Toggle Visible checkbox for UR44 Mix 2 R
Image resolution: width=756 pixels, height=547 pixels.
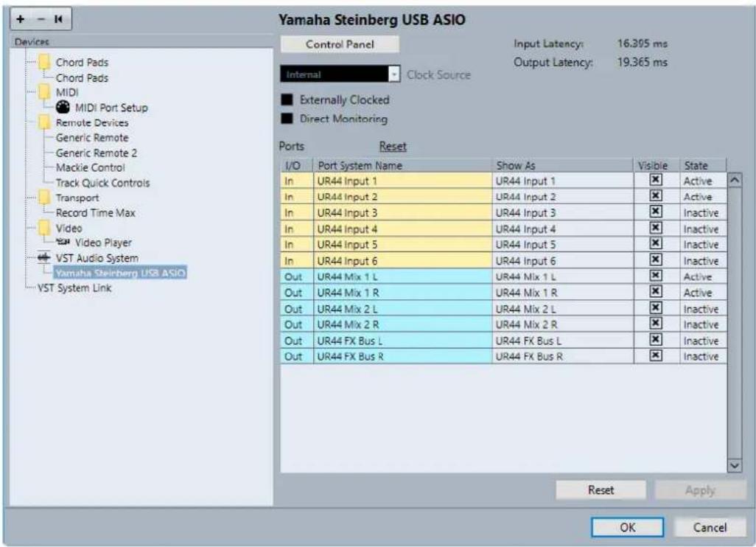(655, 324)
